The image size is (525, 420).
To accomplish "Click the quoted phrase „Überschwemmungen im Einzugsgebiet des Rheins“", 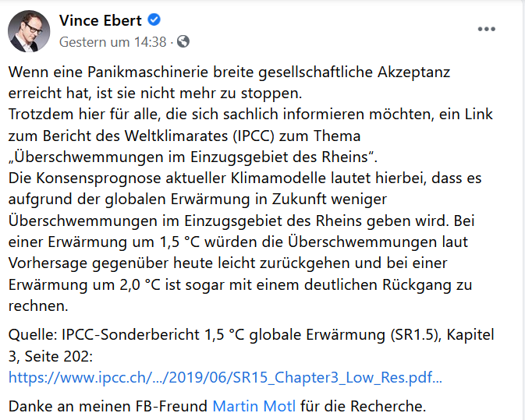I will click(193, 157).
